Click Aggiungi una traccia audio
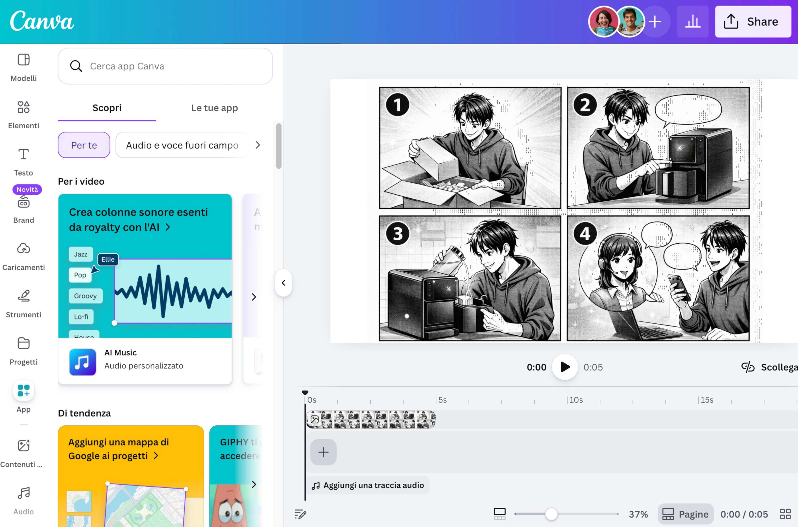798x532 pixels. 368,485
